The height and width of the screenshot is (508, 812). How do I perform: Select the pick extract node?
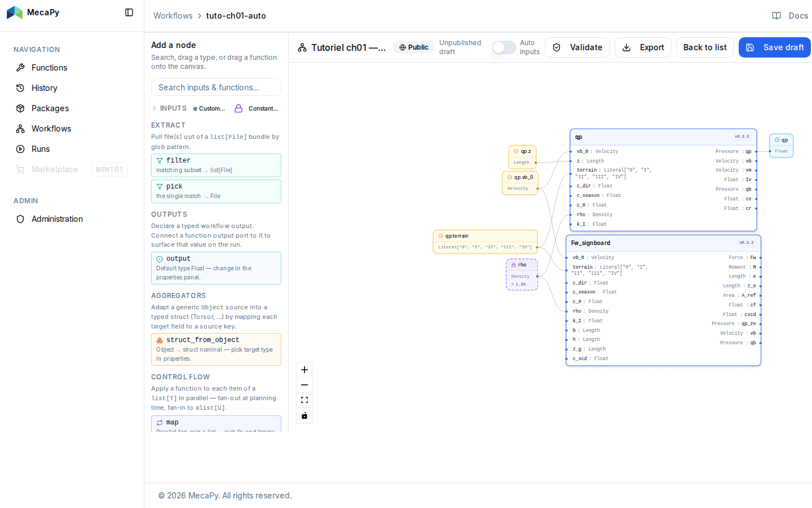click(216, 191)
